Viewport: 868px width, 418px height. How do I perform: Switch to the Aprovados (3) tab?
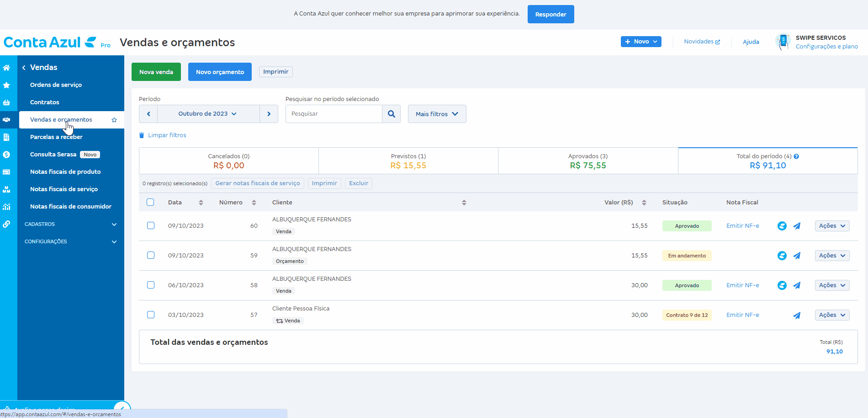tap(587, 161)
